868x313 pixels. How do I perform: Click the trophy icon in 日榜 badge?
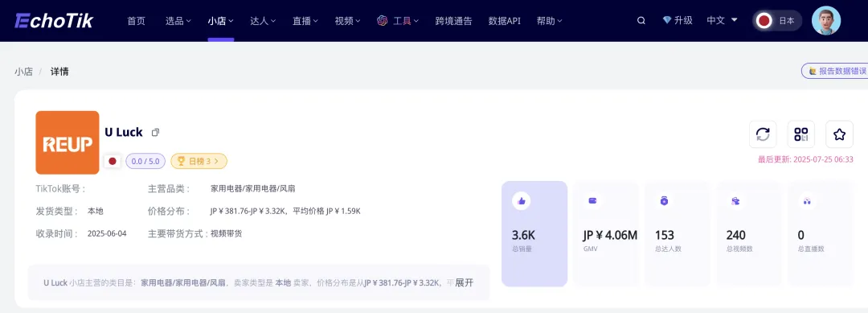point(181,161)
